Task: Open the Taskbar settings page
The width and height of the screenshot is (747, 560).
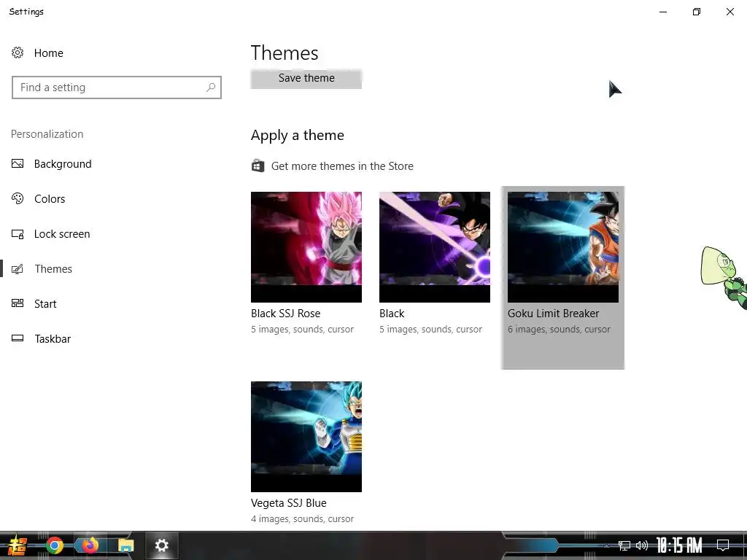Action: coord(53,338)
